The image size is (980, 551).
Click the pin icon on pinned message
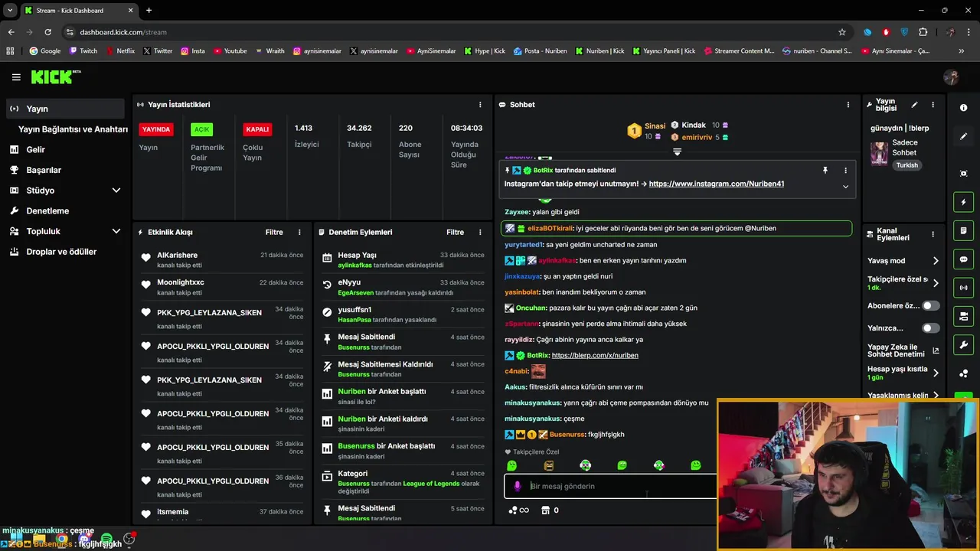(x=825, y=171)
